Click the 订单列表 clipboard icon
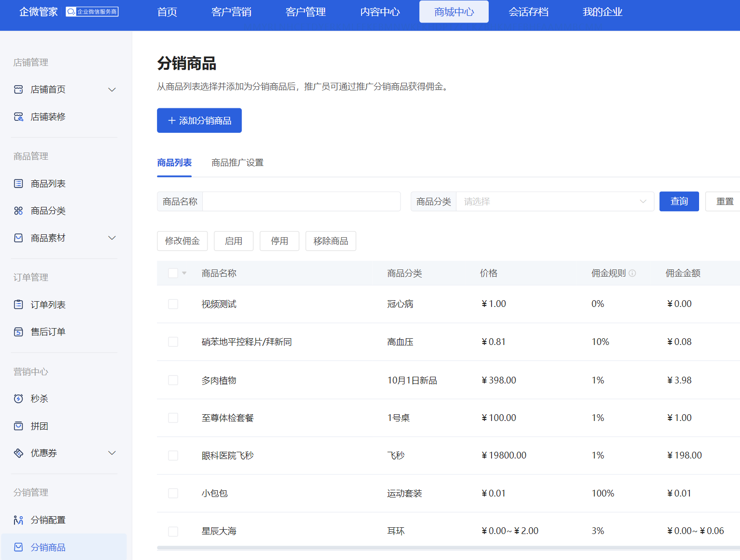 pyautogui.click(x=18, y=305)
